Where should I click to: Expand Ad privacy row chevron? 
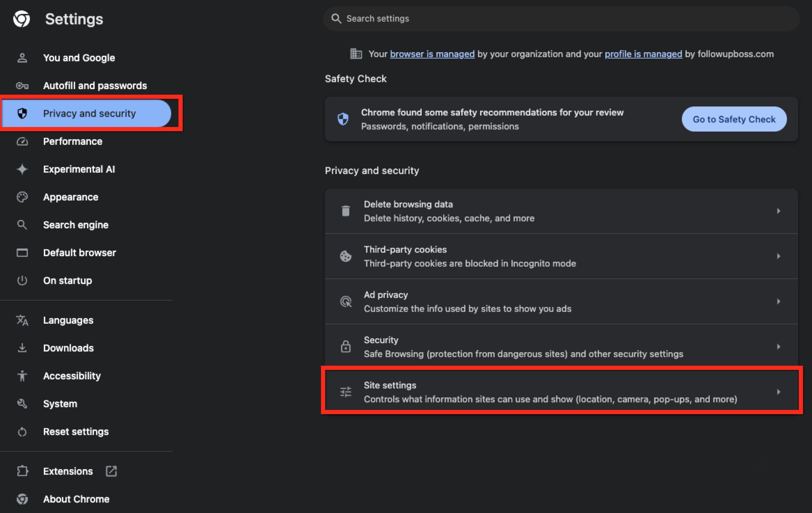[x=779, y=301]
